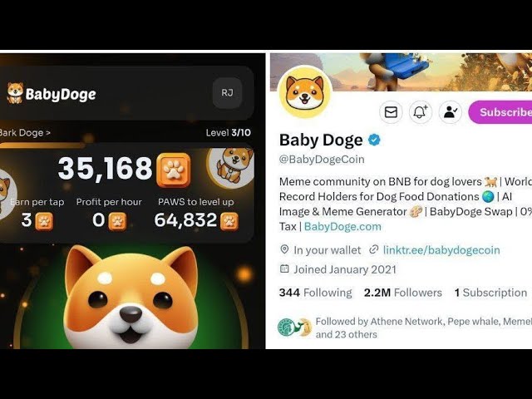The height and width of the screenshot is (399, 532).
Task: Open the RJ profile button
Action: tap(227, 93)
